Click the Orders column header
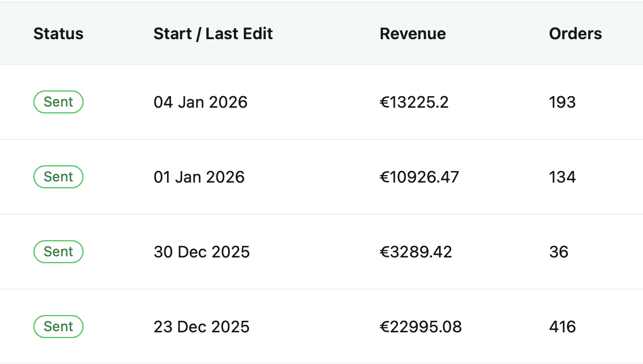The height and width of the screenshot is (364, 643). [575, 34]
